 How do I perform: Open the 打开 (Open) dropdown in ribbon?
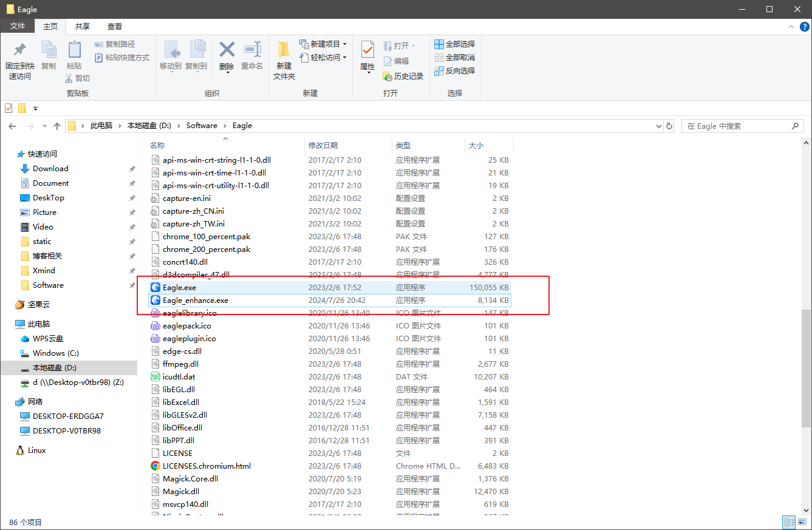point(400,46)
